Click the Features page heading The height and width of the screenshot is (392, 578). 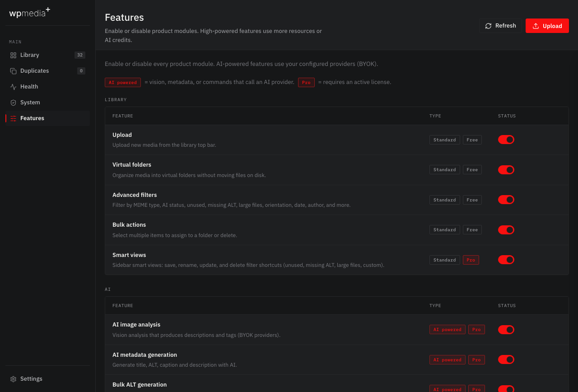point(124,18)
